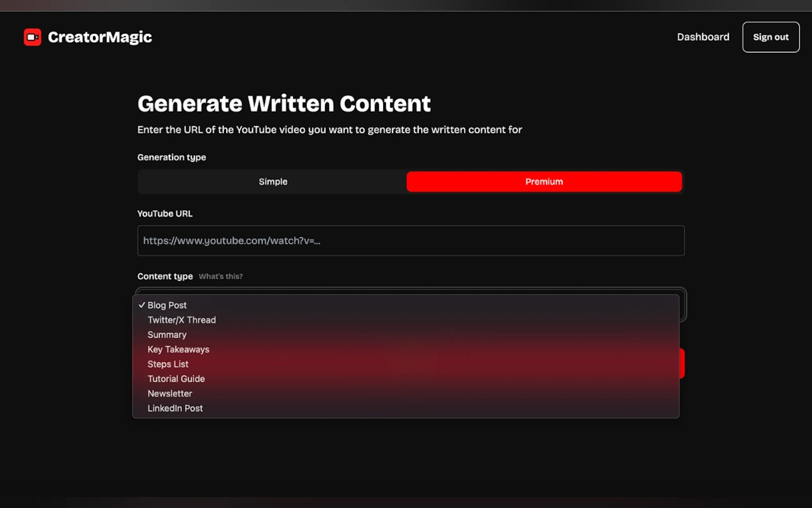The width and height of the screenshot is (812, 508).
Task: Choose Blog Post from the dropdown
Action: coord(167,305)
